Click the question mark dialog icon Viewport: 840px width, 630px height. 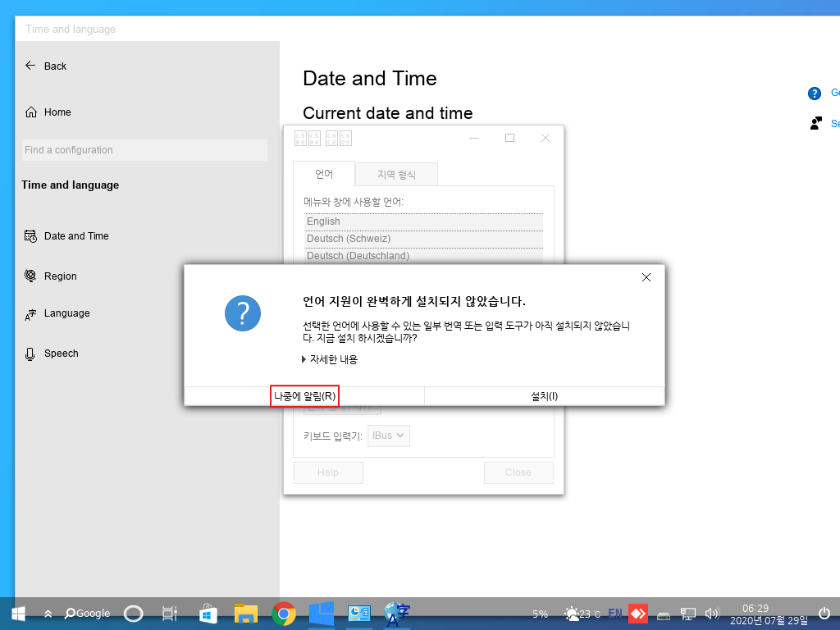243,313
